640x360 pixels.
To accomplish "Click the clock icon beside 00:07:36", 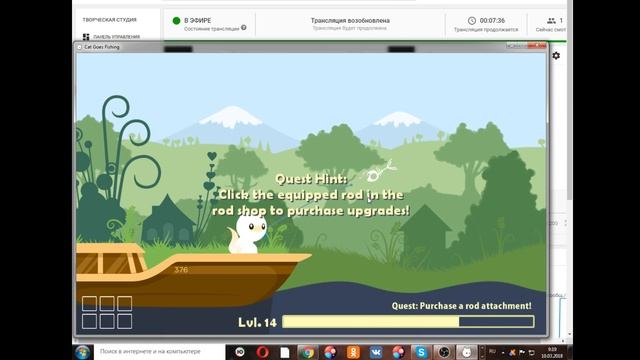I will 472,20.
